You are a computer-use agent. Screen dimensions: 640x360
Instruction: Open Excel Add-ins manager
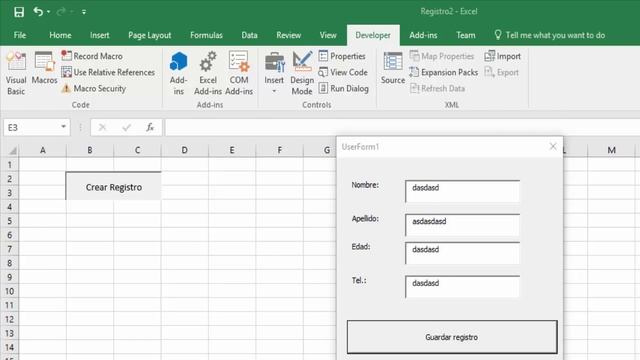pos(208,73)
